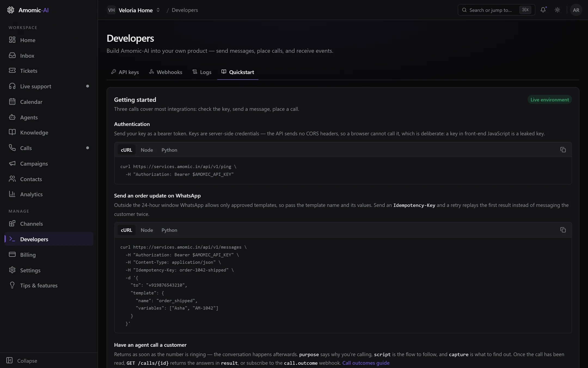Screen dimensions: 588x368
Task: Click the ⌘K shortcut hint
Action: [x=525, y=10]
